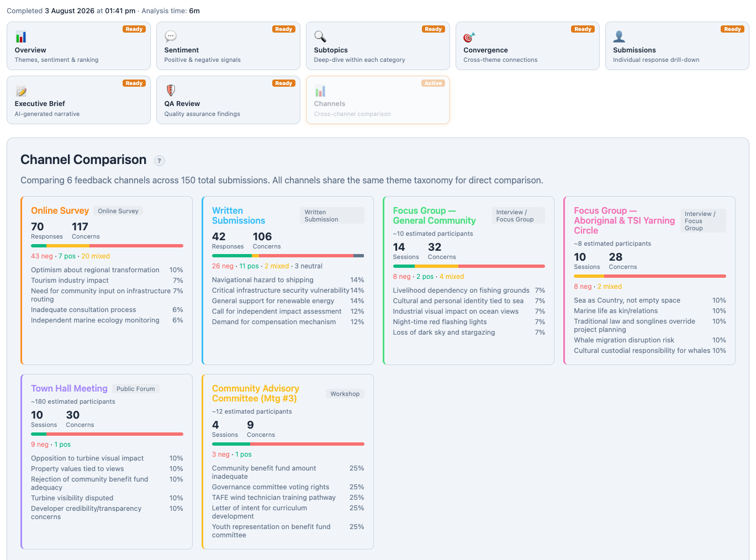Click 'Navigational hazard to shipping' theme
This screenshot has width=756, height=560.
263,280
